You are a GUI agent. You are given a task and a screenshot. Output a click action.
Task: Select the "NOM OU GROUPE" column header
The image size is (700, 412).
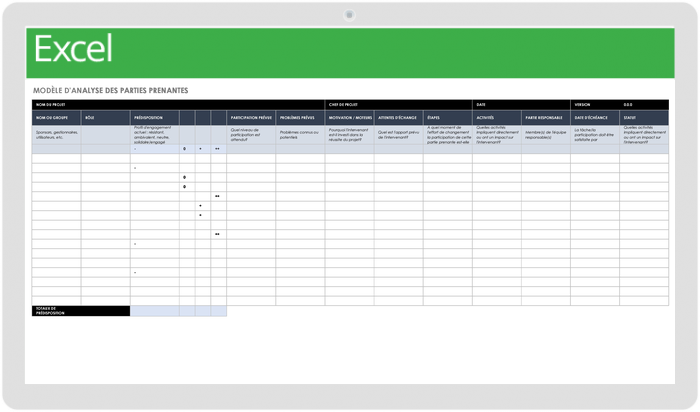pos(56,118)
